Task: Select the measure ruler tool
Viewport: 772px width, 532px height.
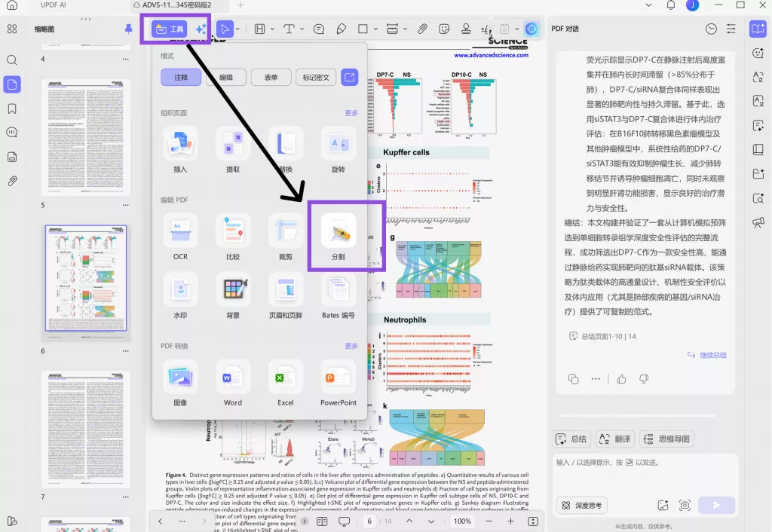Action: tap(392, 29)
